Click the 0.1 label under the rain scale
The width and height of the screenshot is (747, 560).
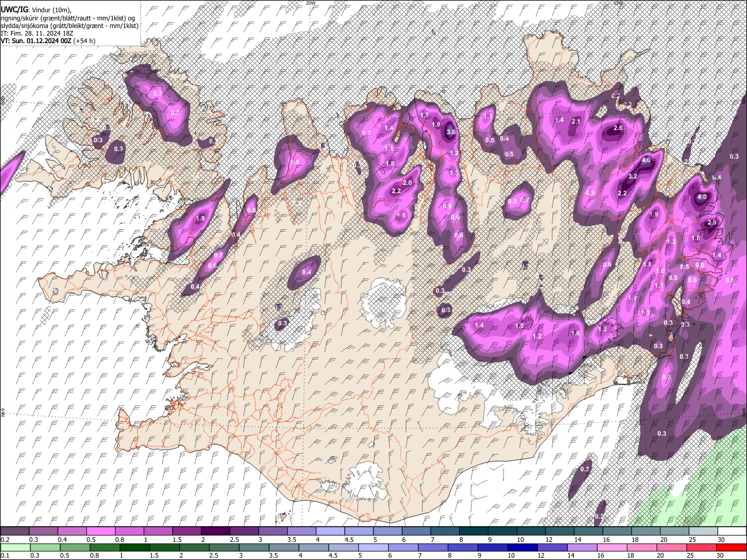point(5,555)
